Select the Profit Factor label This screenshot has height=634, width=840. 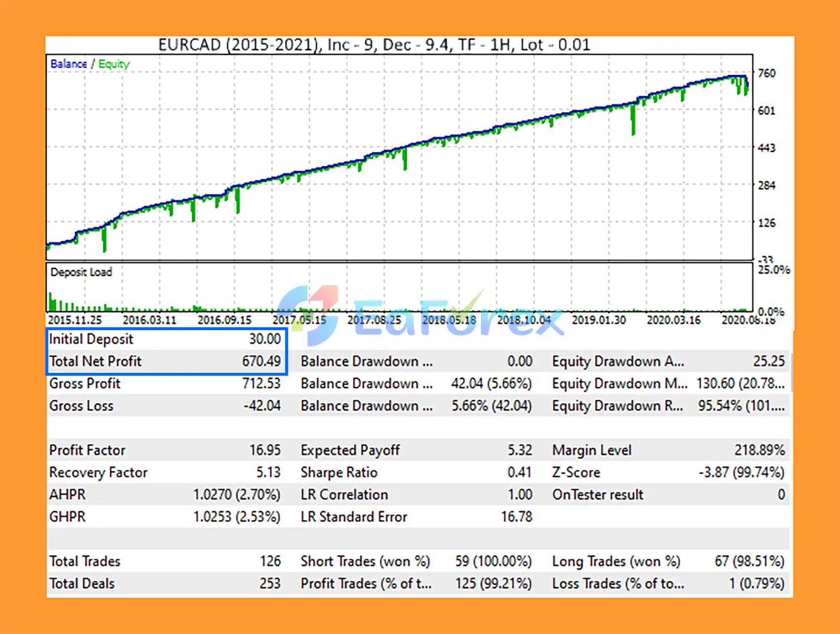[87, 450]
